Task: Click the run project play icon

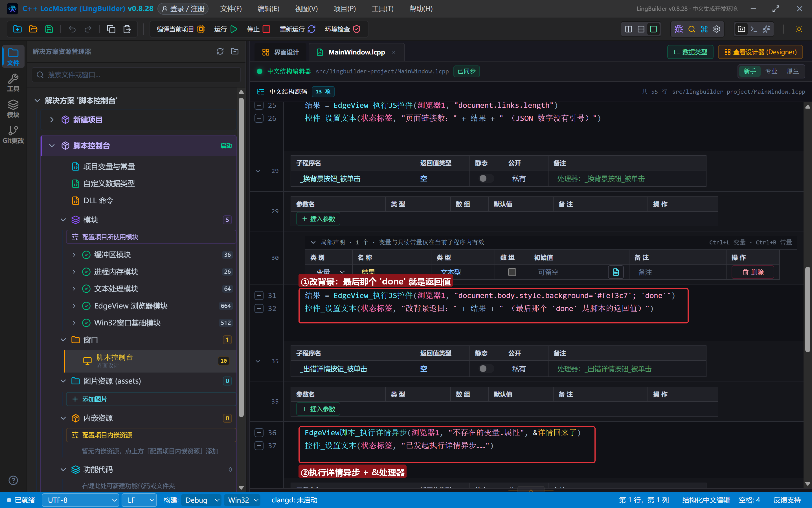Action: [234, 29]
